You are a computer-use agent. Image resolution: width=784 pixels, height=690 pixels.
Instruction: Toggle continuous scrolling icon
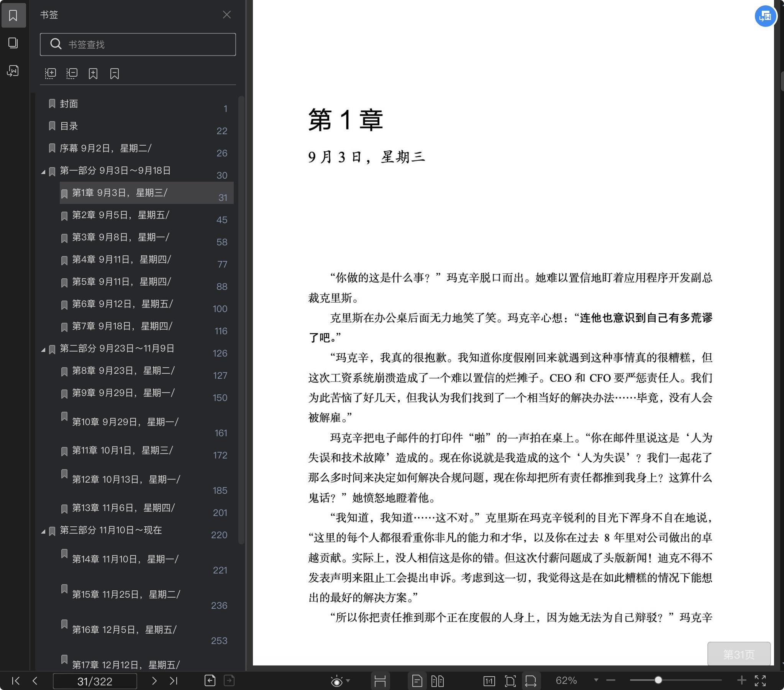click(380, 681)
